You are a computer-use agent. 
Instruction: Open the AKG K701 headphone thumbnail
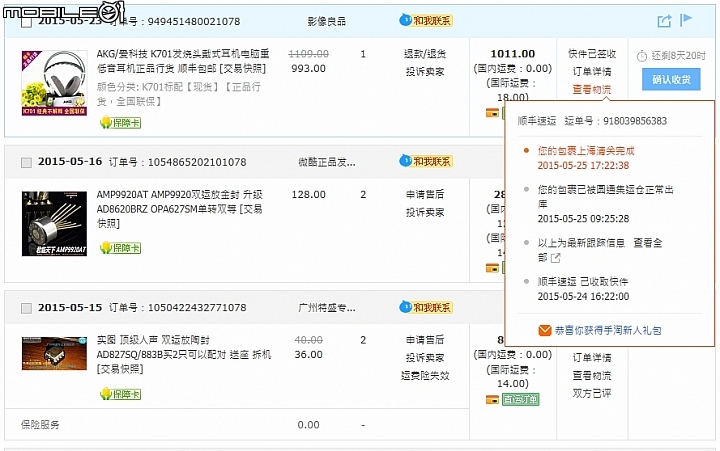click(x=54, y=83)
